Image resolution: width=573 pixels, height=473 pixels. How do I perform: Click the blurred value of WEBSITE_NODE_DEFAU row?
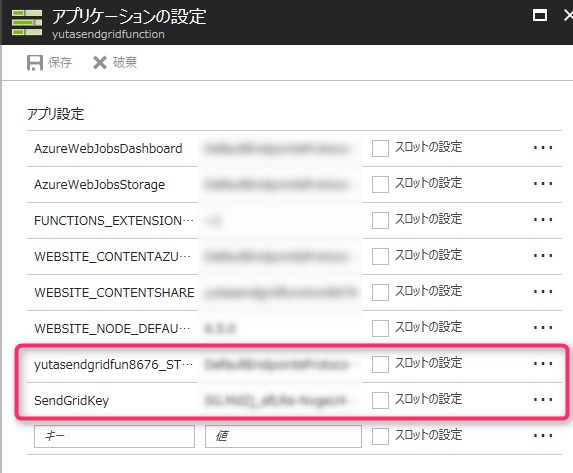tap(220, 329)
